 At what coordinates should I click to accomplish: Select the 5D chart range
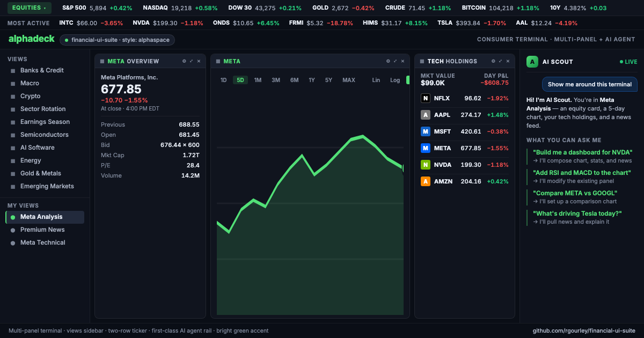[240, 80]
